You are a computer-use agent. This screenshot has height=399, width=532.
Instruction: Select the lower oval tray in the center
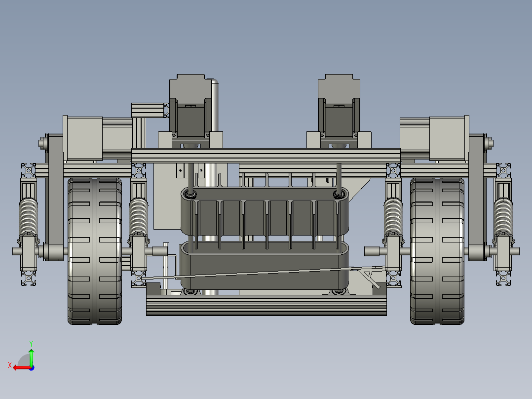pyautogui.click(x=265, y=265)
